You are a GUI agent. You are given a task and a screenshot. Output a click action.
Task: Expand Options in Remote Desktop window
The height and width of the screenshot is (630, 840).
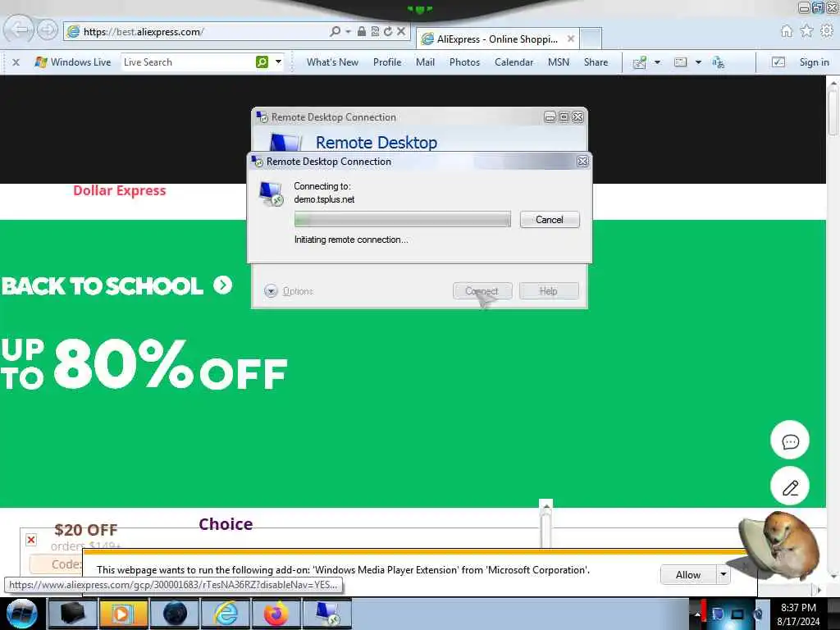coord(288,291)
